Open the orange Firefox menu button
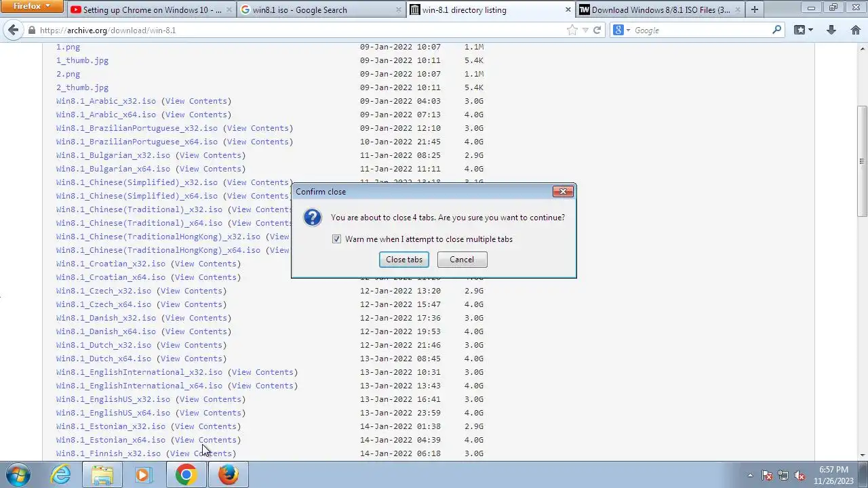This screenshot has height=488, width=868. (32, 6)
